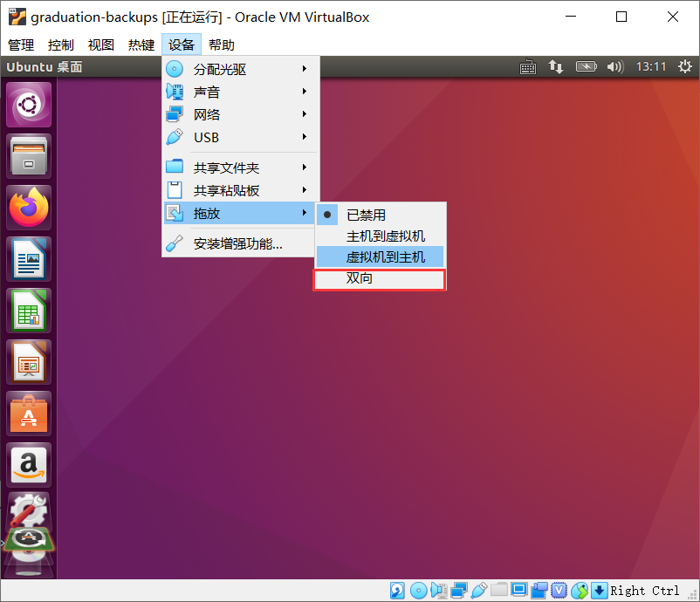Click the CPU virtualization status icon
Viewport: 700px width, 602px height.
559,591
